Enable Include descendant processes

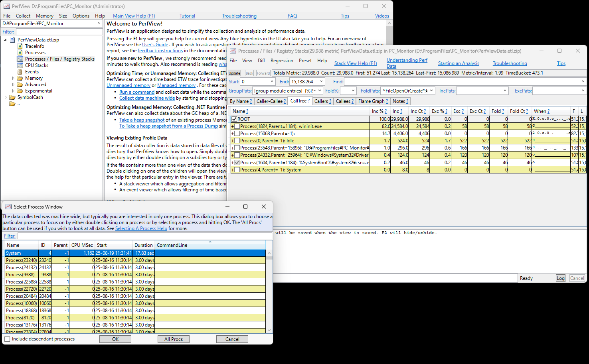[x=7, y=338]
